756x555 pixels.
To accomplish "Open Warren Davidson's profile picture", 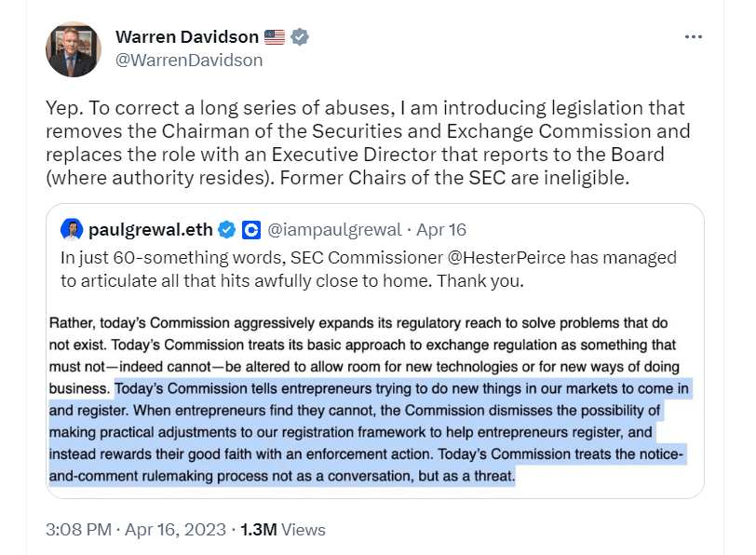I will 71,47.
